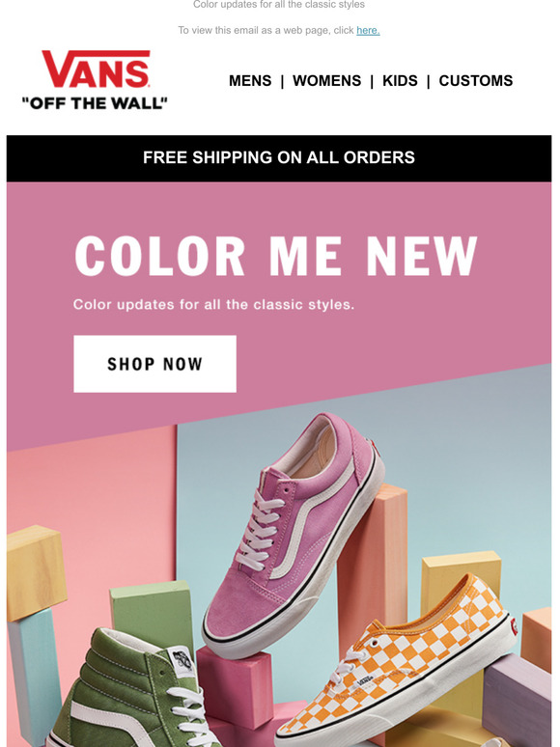Image resolution: width=560 pixels, height=747 pixels.
Task: Select the orange checkerboard sneaker
Action: tap(397, 662)
